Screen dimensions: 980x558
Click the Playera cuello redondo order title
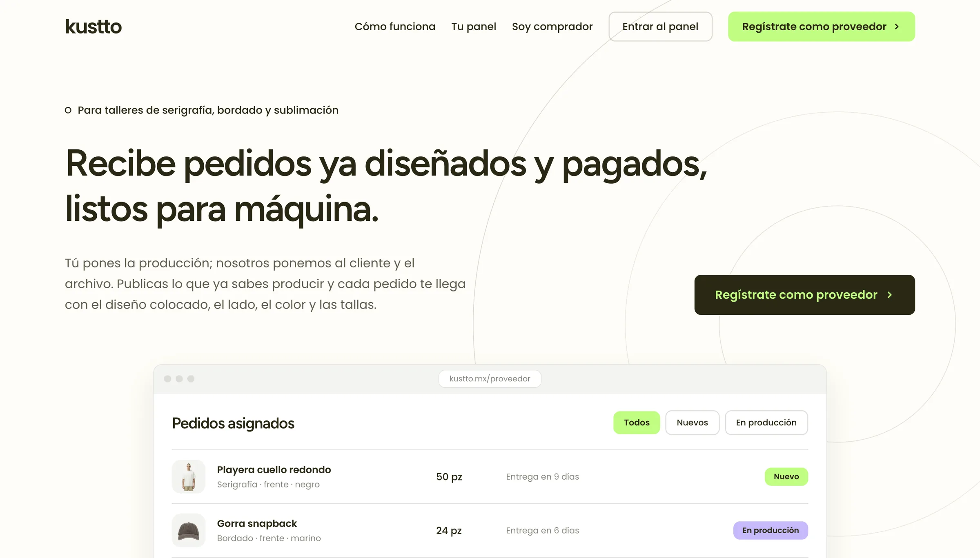274,470
